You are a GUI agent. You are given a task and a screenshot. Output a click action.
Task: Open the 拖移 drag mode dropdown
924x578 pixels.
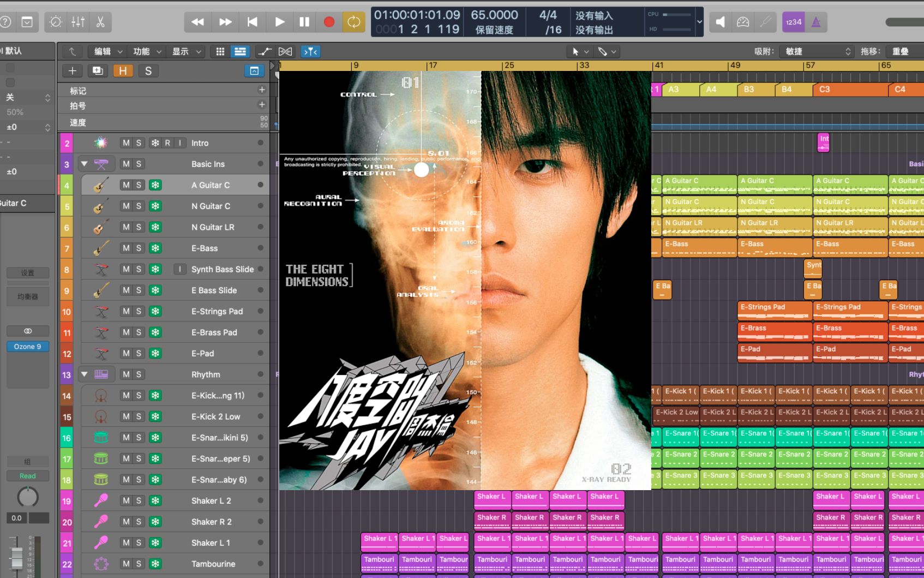tap(905, 51)
